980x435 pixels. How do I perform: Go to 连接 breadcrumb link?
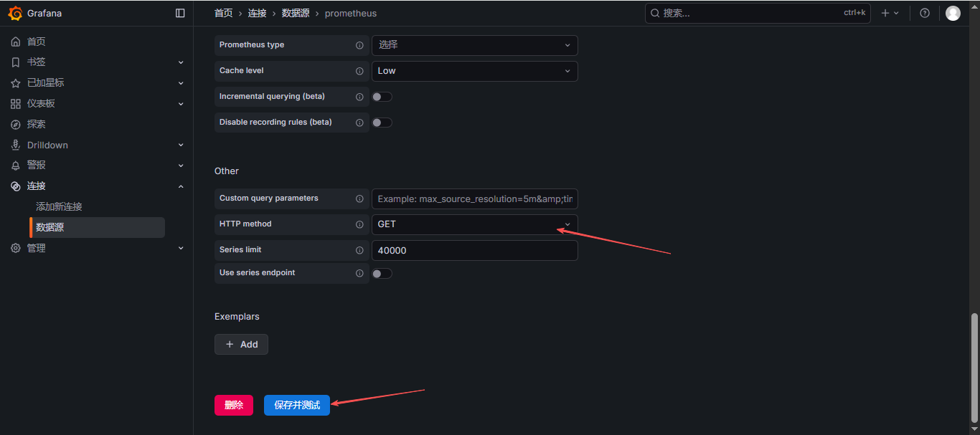(258, 13)
